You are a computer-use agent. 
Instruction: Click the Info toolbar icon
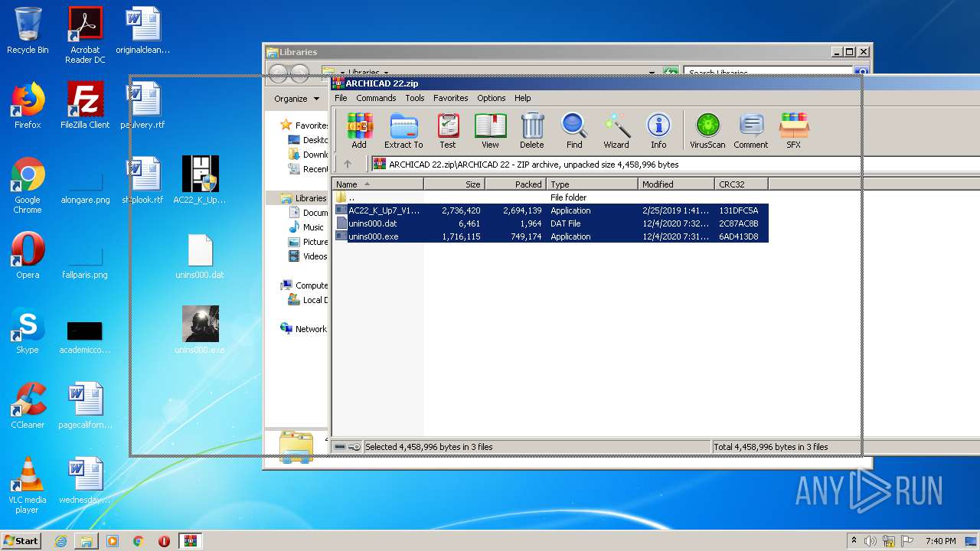click(658, 130)
